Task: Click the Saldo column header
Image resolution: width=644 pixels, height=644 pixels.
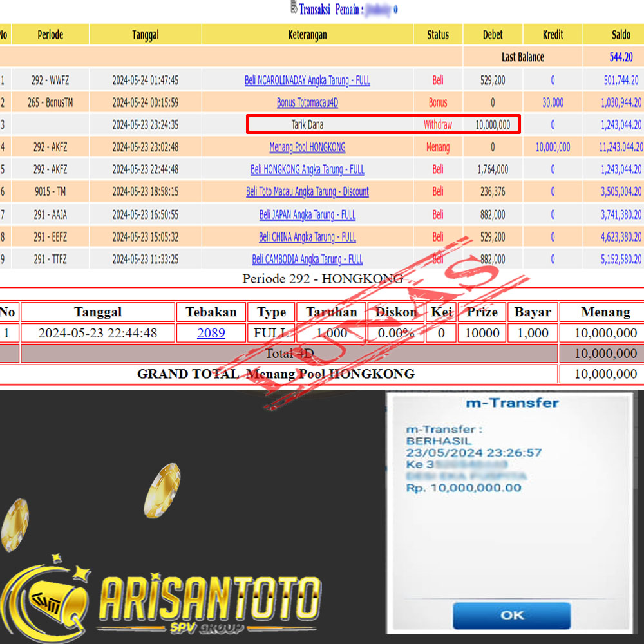Action: pyautogui.click(x=621, y=35)
